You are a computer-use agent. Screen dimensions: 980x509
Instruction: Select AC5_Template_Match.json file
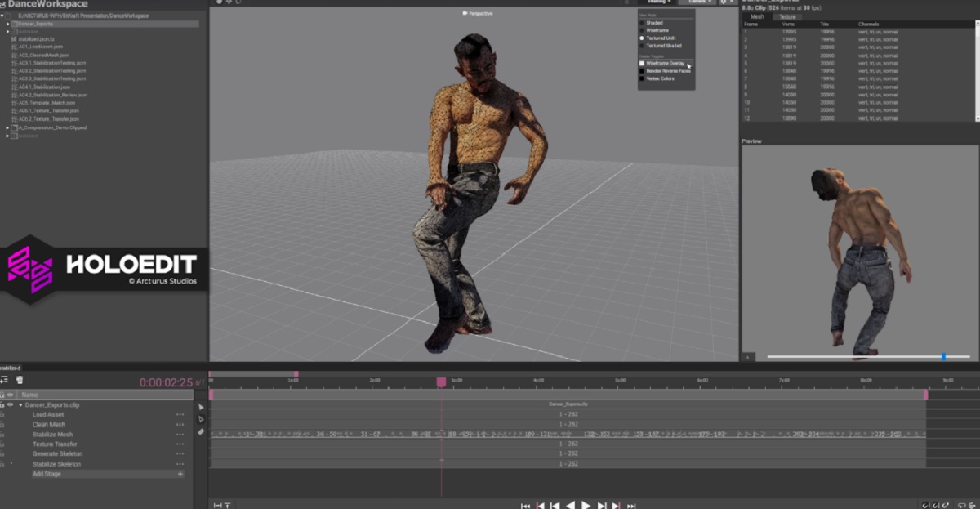46,103
